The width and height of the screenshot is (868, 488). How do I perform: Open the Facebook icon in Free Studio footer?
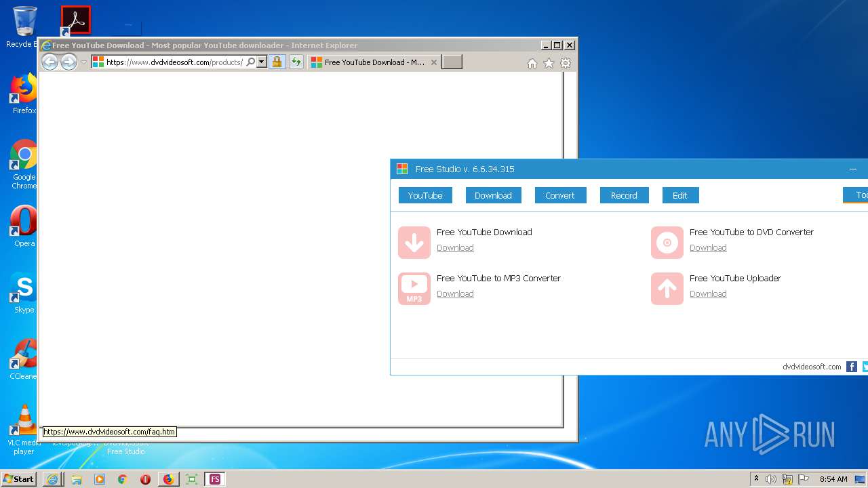(852, 367)
